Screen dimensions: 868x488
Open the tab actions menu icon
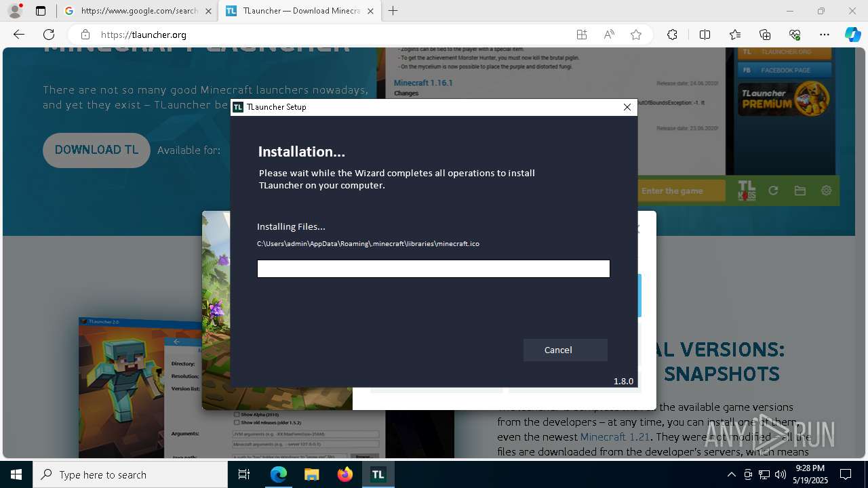point(41,11)
